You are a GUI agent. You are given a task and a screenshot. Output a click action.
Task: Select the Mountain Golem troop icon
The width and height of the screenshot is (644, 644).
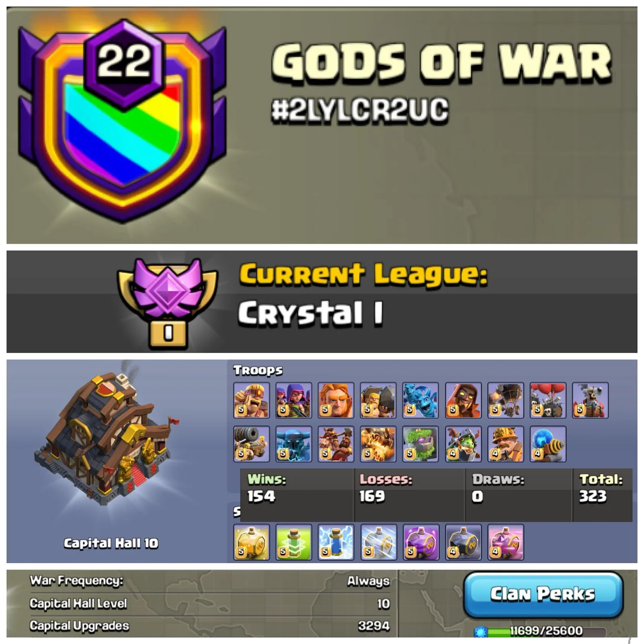click(x=421, y=444)
